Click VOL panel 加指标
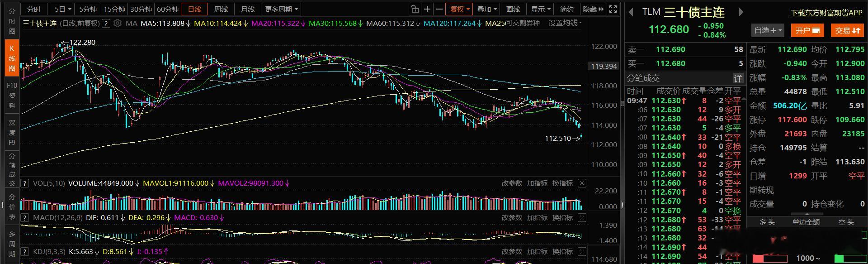 pos(537,183)
